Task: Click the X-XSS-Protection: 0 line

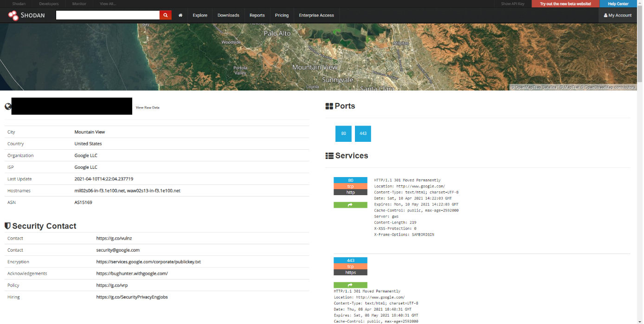Action: [x=395, y=229]
